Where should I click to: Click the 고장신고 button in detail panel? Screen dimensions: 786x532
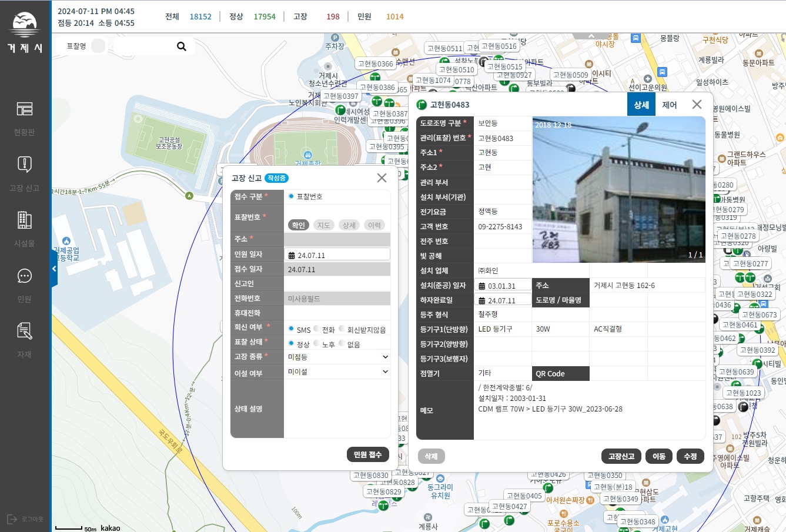[621, 456]
